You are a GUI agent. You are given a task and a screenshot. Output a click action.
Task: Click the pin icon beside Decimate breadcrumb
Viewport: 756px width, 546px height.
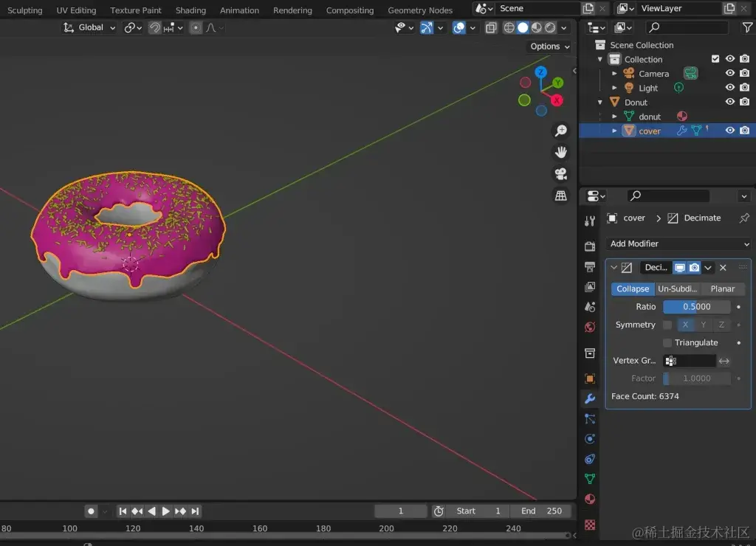743,218
